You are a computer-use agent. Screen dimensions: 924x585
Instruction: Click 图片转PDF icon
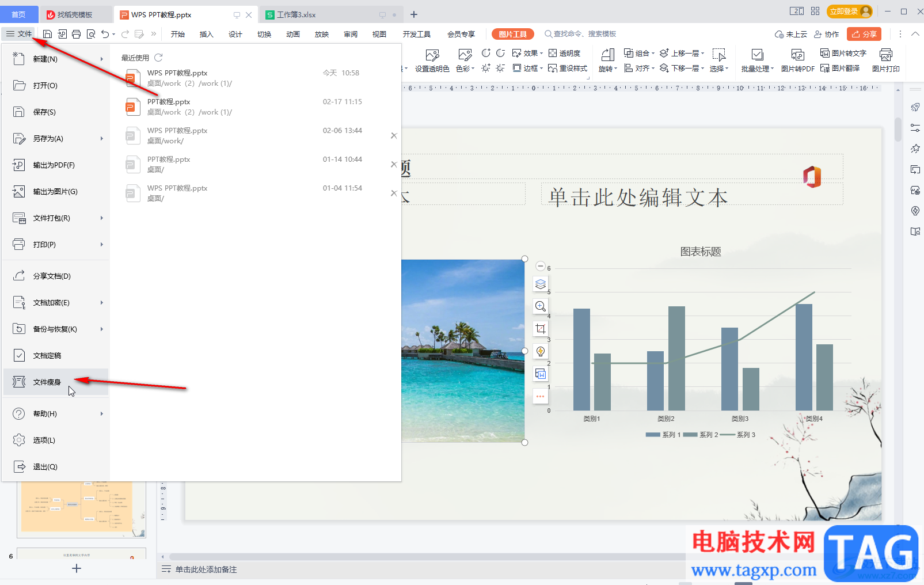[797, 61]
